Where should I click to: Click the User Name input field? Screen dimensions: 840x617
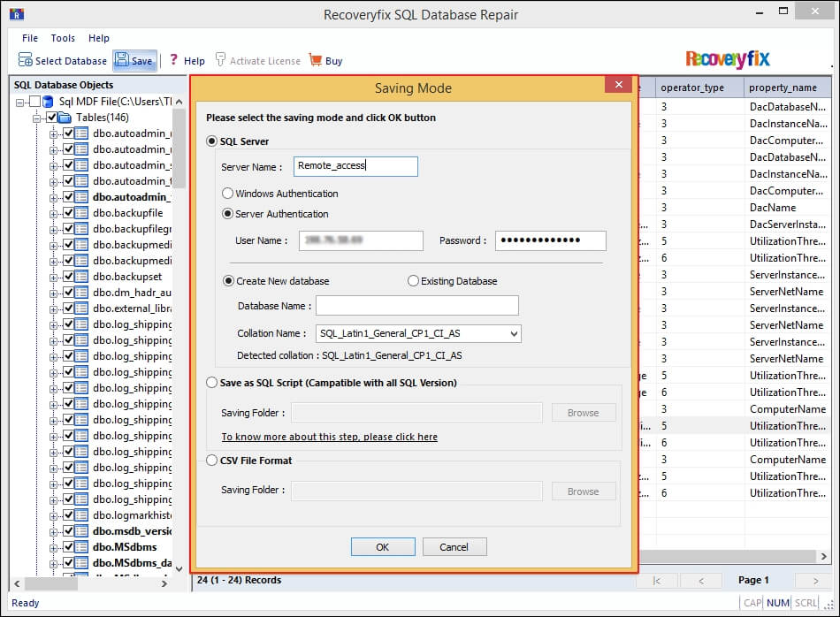tap(361, 240)
